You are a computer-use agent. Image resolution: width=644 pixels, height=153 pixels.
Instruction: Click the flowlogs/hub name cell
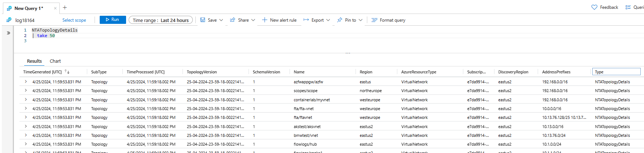[x=305, y=144]
